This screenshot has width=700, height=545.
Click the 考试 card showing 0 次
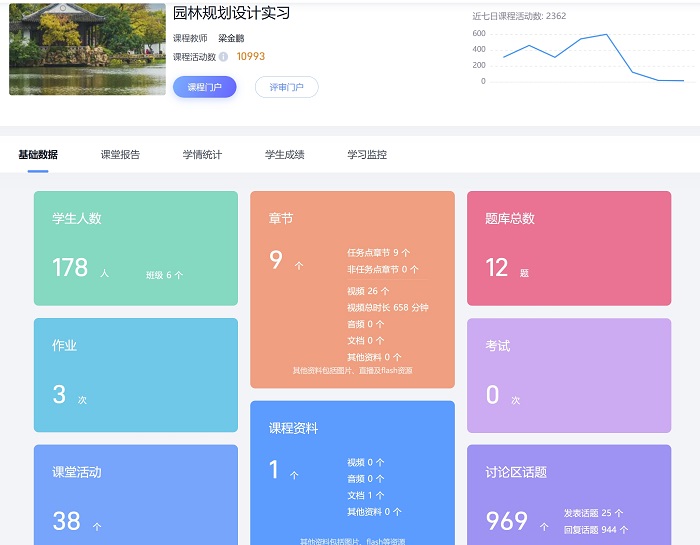pos(569,375)
